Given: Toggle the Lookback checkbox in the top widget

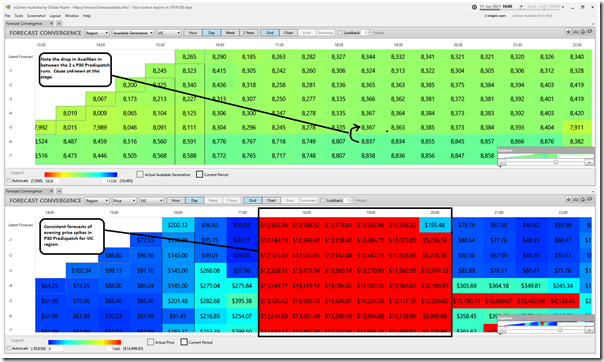Looking at the screenshot, I should tap(340, 33).
